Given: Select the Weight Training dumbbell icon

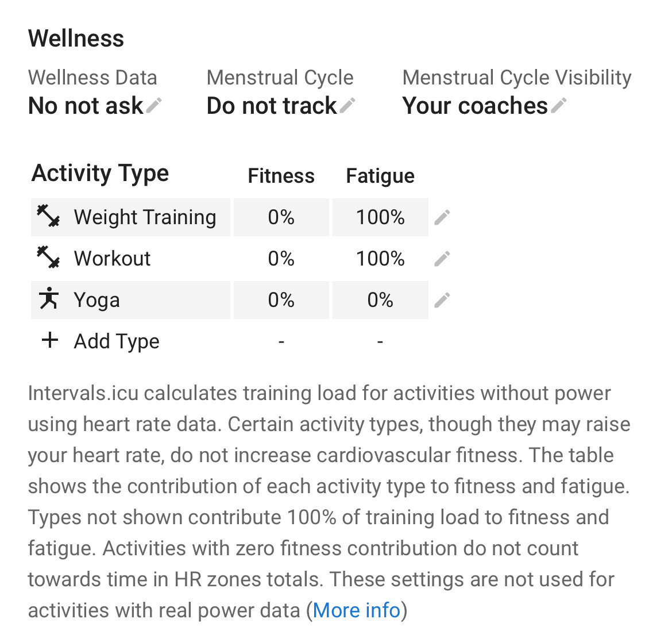Looking at the screenshot, I should [48, 216].
